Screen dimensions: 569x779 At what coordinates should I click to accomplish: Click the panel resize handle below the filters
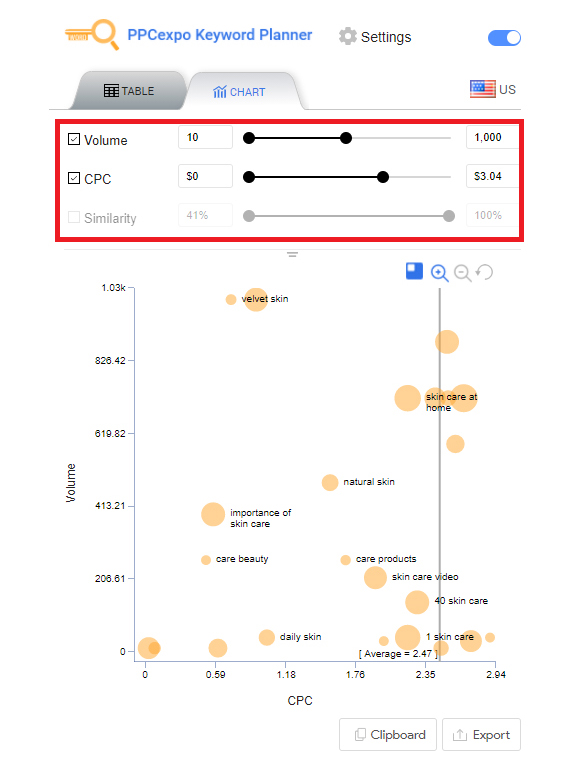[x=292, y=254]
